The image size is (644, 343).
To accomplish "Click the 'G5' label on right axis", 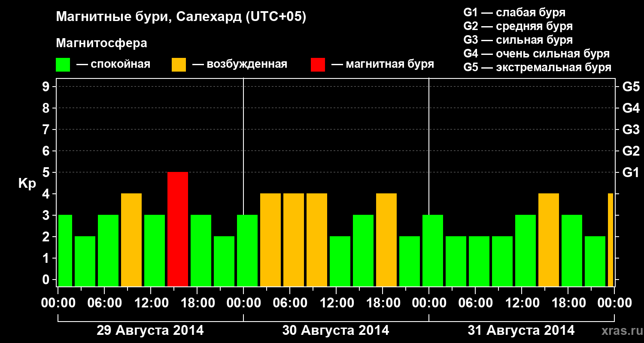I will click(631, 87).
